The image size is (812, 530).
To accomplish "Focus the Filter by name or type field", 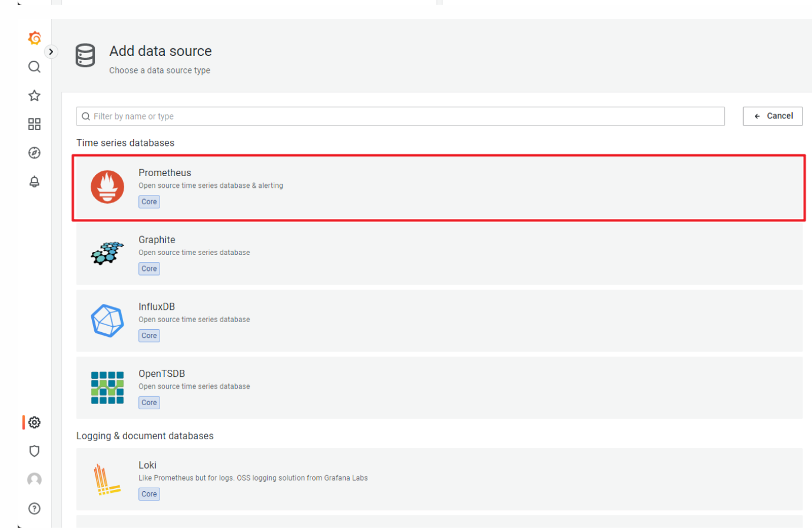I will 400,116.
